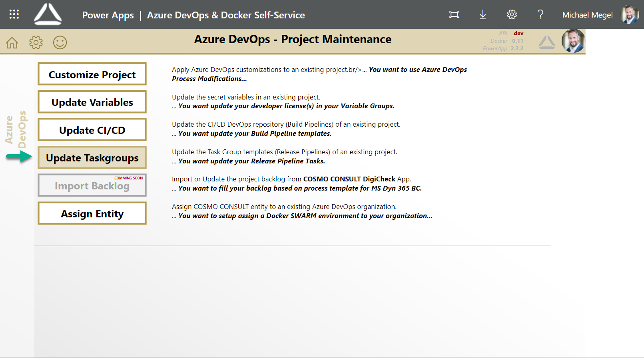The height and width of the screenshot is (358, 644).
Task: Open Power Apps settings gear in the top bar
Action: click(x=512, y=15)
